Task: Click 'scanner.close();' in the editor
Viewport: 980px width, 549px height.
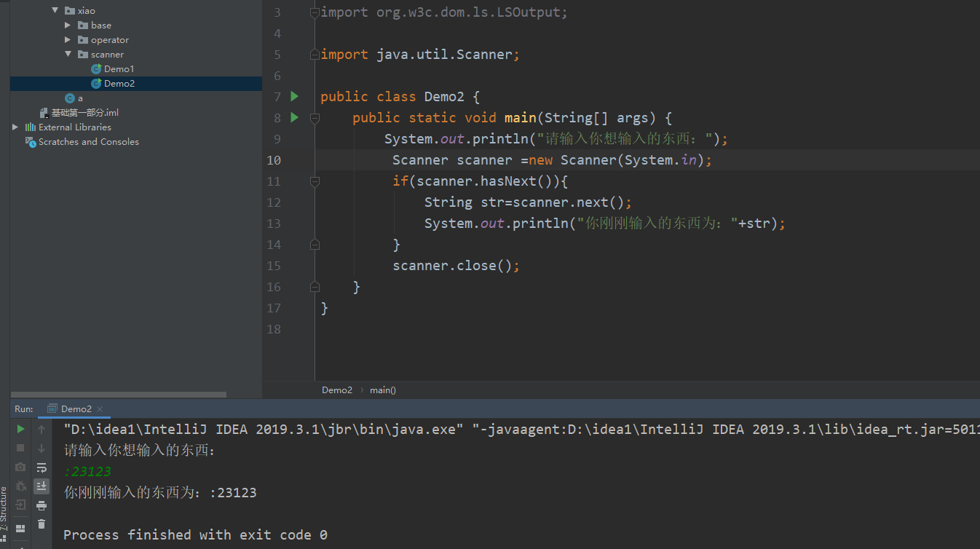Action: point(457,266)
